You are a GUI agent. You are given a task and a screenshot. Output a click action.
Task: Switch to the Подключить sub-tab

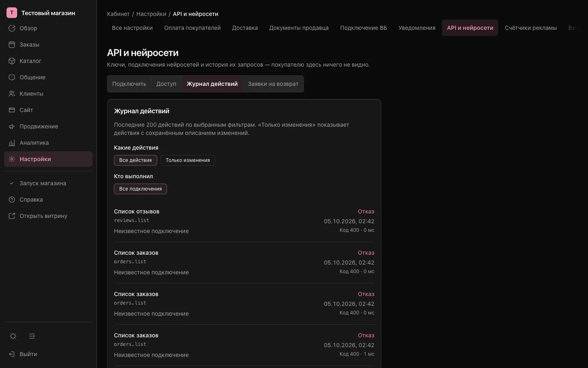click(129, 84)
